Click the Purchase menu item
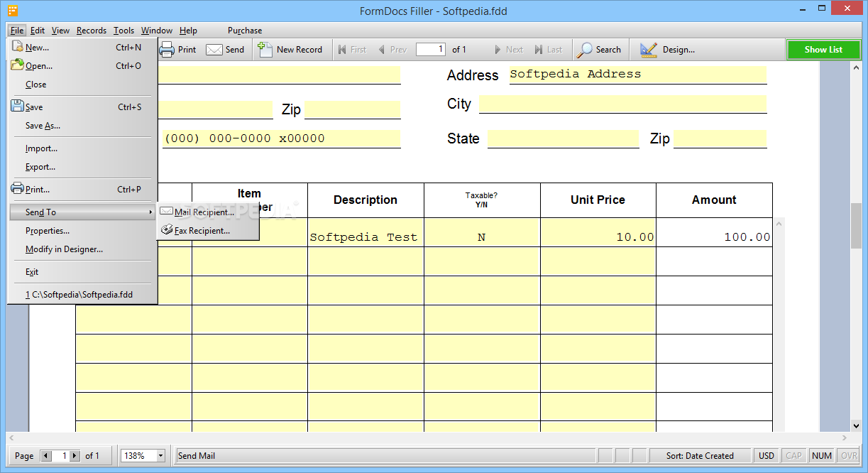 pos(245,31)
